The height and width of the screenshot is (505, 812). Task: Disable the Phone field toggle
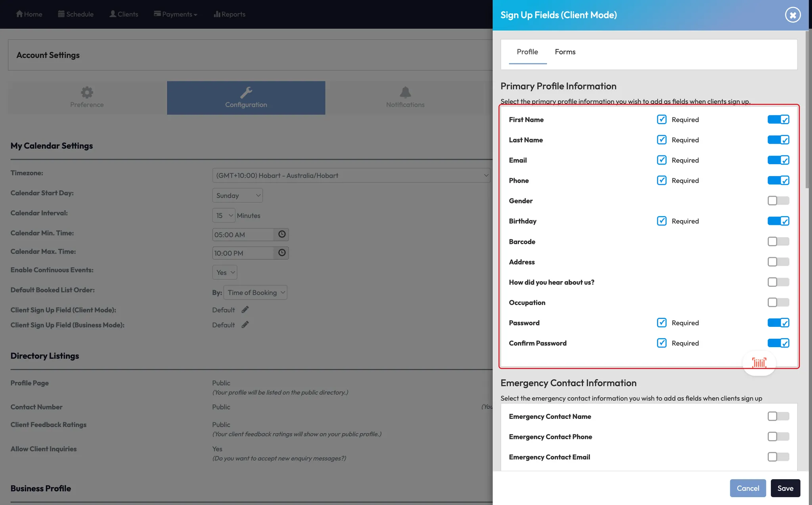pyautogui.click(x=778, y=180)
